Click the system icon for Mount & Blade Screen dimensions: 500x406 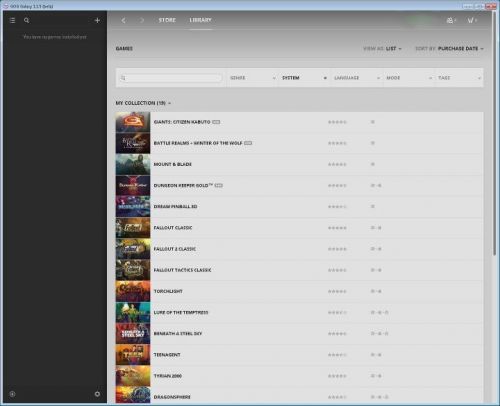click(x=373, y=164)
